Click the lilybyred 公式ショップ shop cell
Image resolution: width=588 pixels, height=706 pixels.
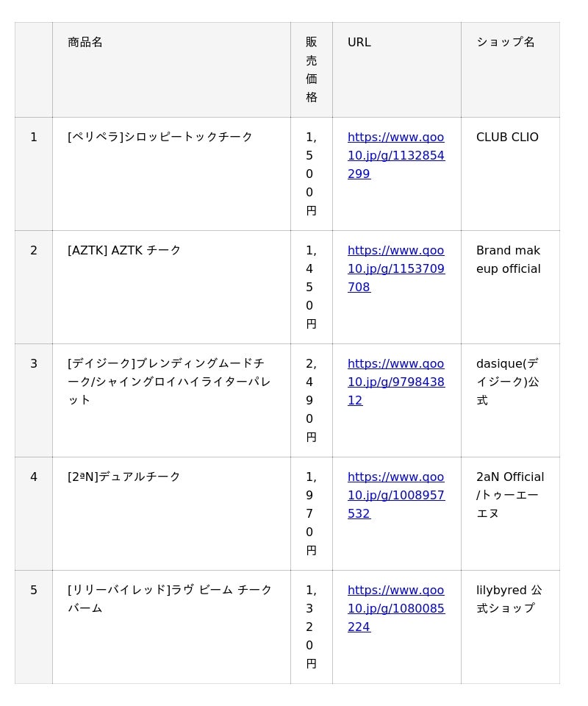(509, 599)
